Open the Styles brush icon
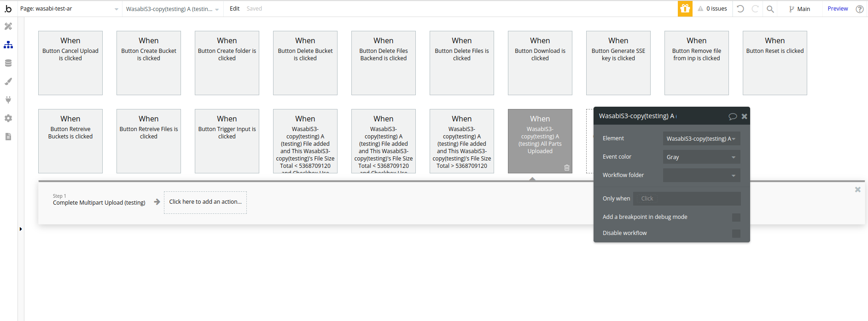 (x=8, y=81)
